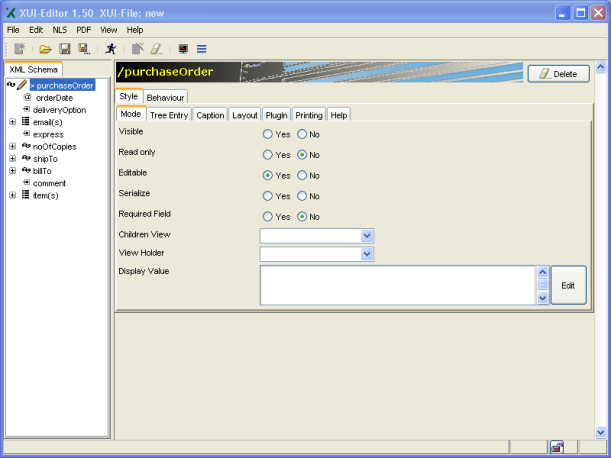Click the save-as toolbar icon

(x=84, y=48)
